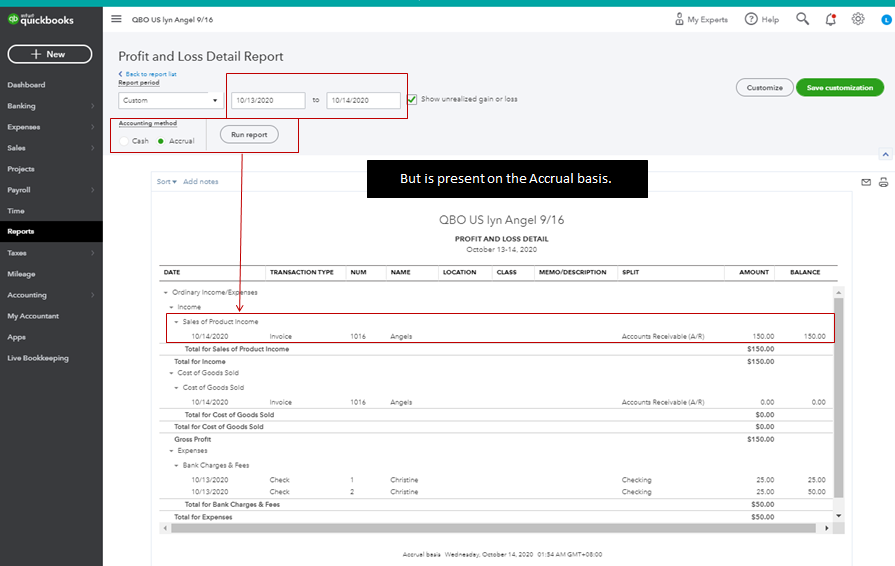Select the Accrual accounting method
895x566 pixels.
161,141
